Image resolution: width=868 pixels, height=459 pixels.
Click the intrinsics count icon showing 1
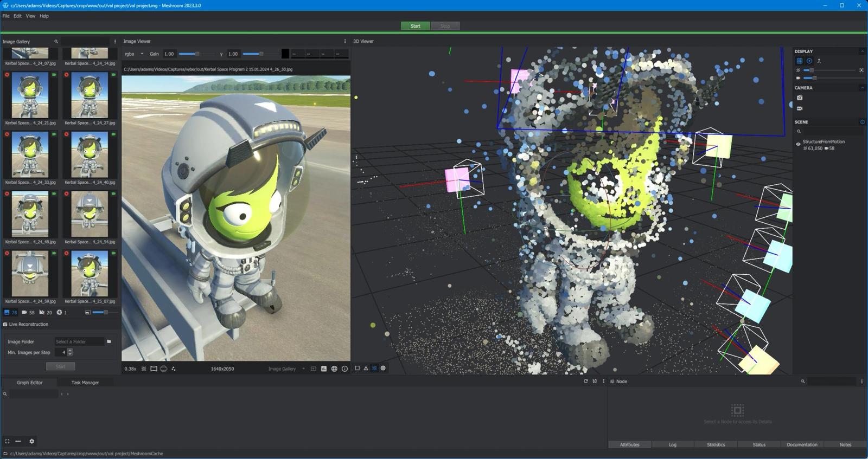[62, 312]
